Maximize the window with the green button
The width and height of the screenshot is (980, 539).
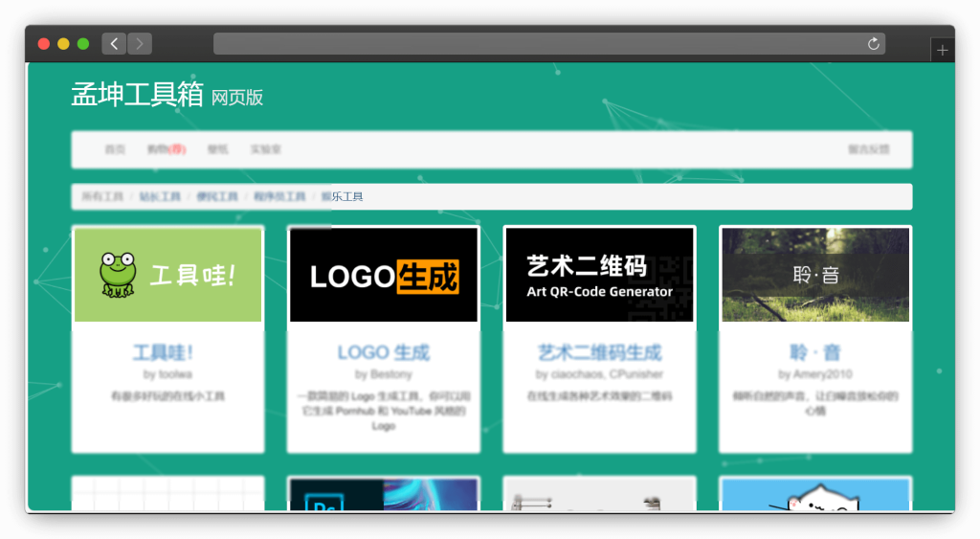click(83, 44)
